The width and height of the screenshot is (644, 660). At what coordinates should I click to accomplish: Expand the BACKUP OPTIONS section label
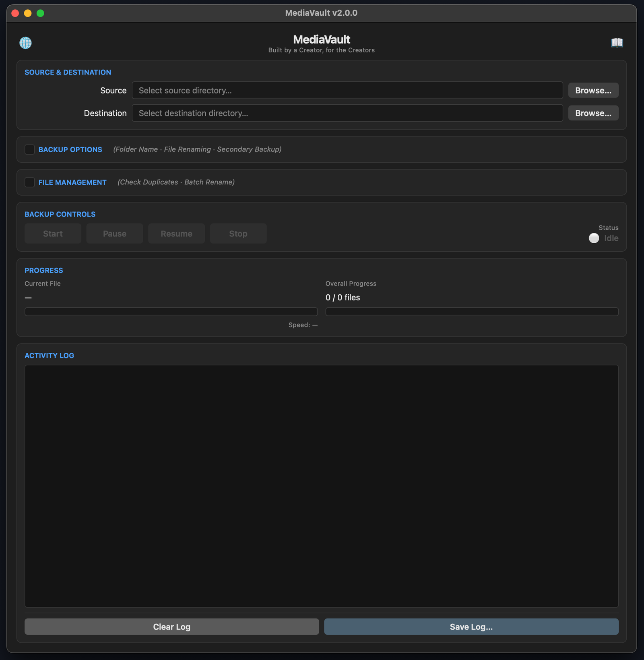70,149
